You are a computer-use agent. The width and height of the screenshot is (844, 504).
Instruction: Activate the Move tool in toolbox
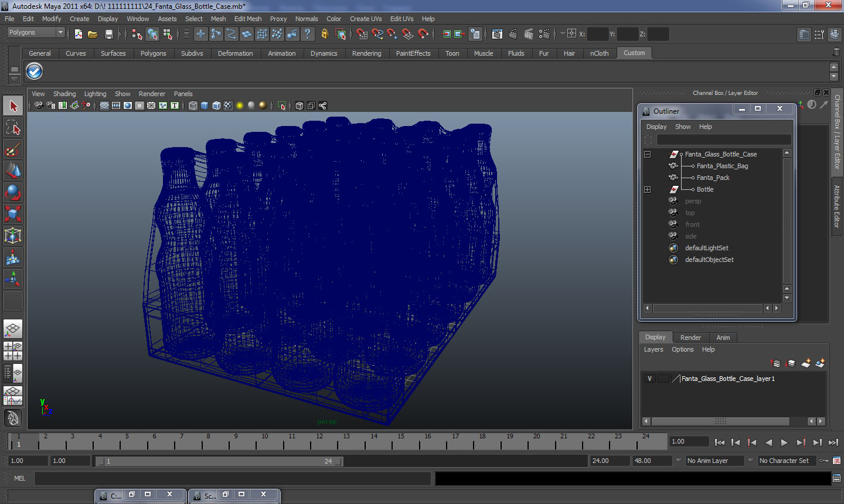coord(13,171)
